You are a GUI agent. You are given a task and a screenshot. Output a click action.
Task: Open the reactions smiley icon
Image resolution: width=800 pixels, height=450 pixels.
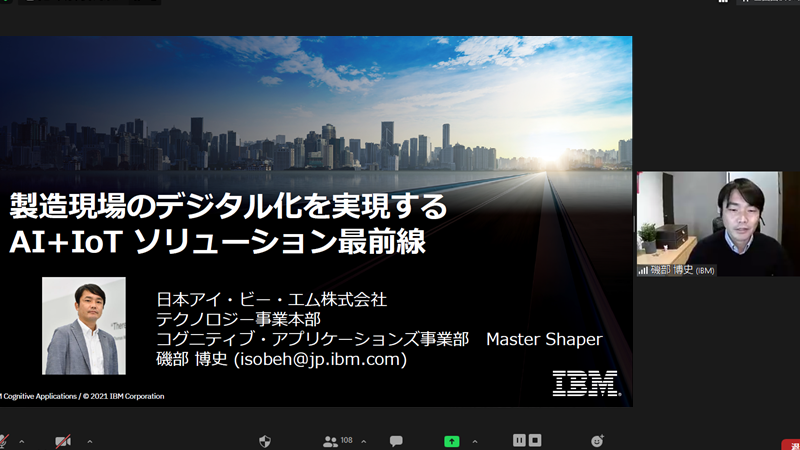597,440
